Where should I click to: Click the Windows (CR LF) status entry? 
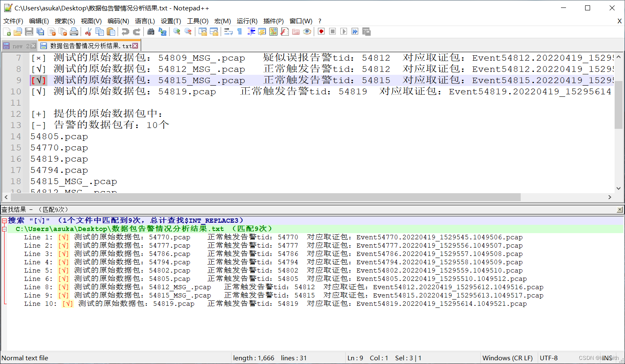(507, 358)
